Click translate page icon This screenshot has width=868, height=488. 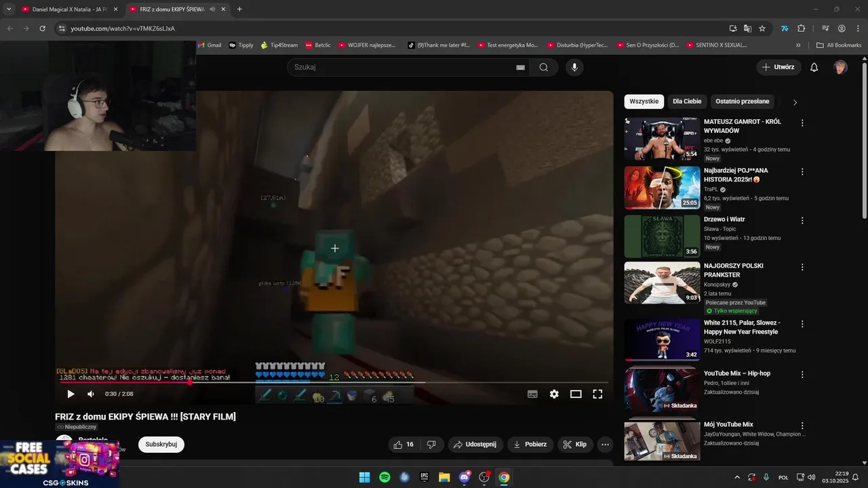[747, 28]
